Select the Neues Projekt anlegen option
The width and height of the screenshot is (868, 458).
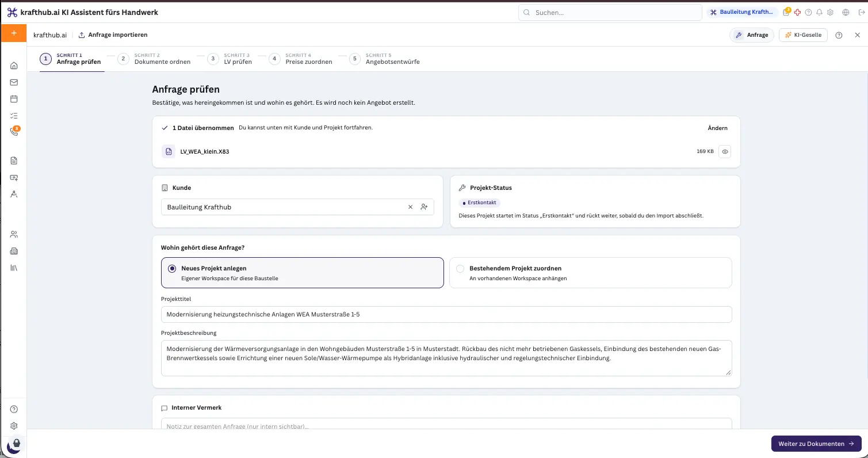[303, 273]
